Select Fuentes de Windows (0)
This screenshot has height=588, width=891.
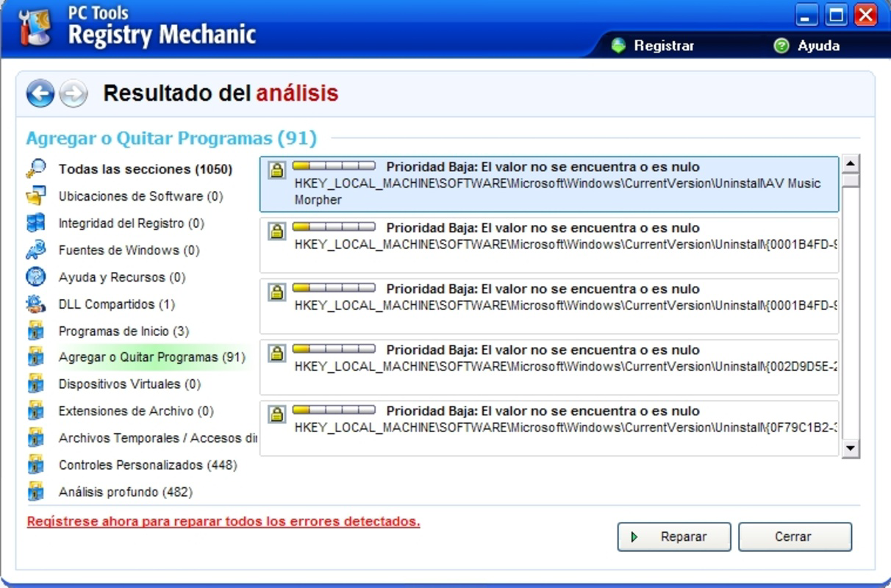[129, 250]
